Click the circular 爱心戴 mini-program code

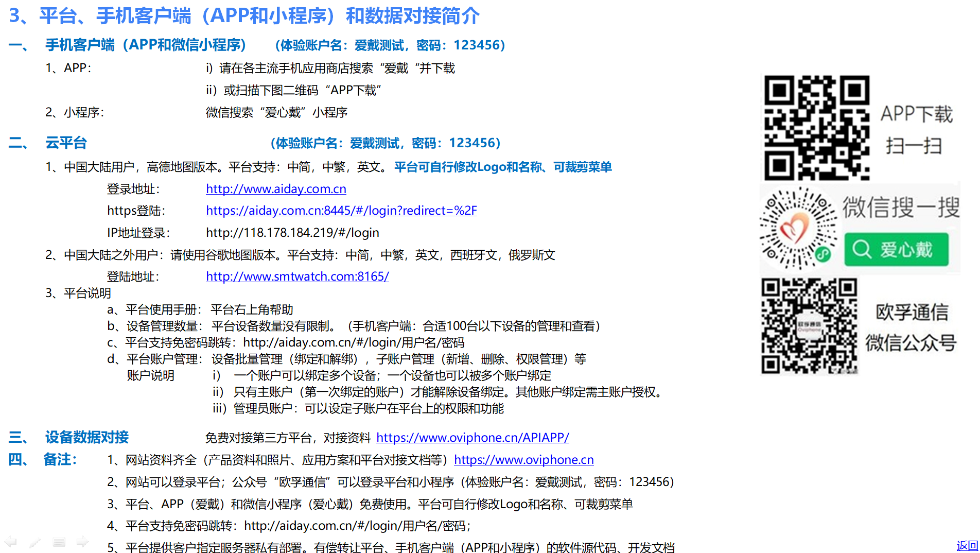798,229
